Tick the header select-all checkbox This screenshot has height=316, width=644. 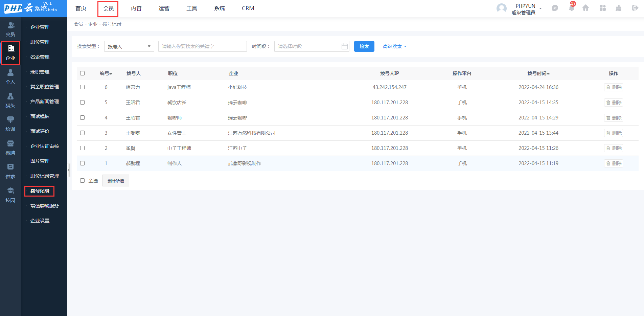(x=82, y=73)
